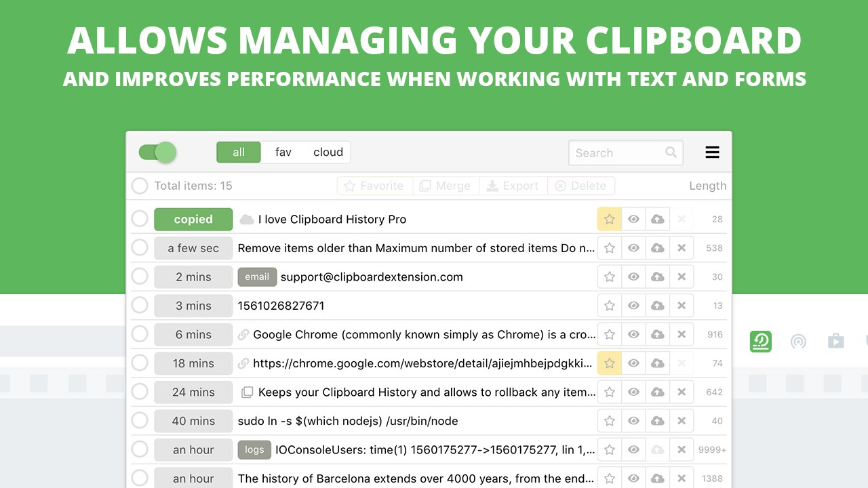Select checkbox for the support email row
This screenshot has width=868, height=488.
[140, 277]
